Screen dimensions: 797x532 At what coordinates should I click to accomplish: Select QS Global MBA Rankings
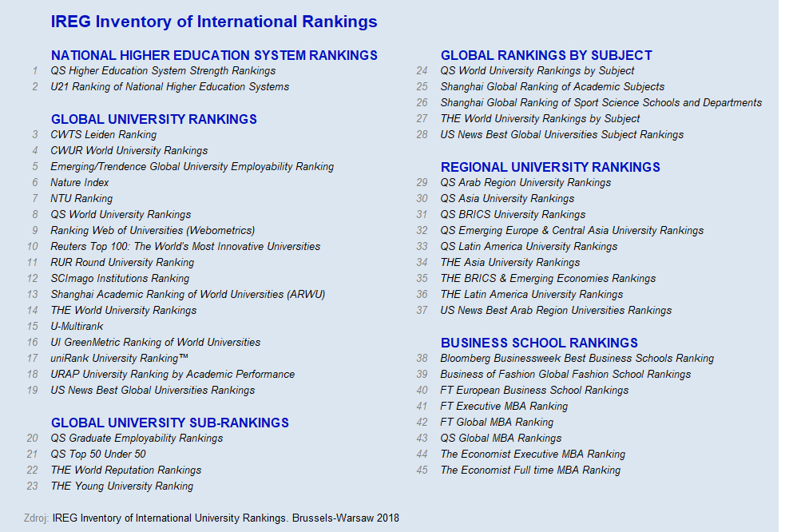501,439
